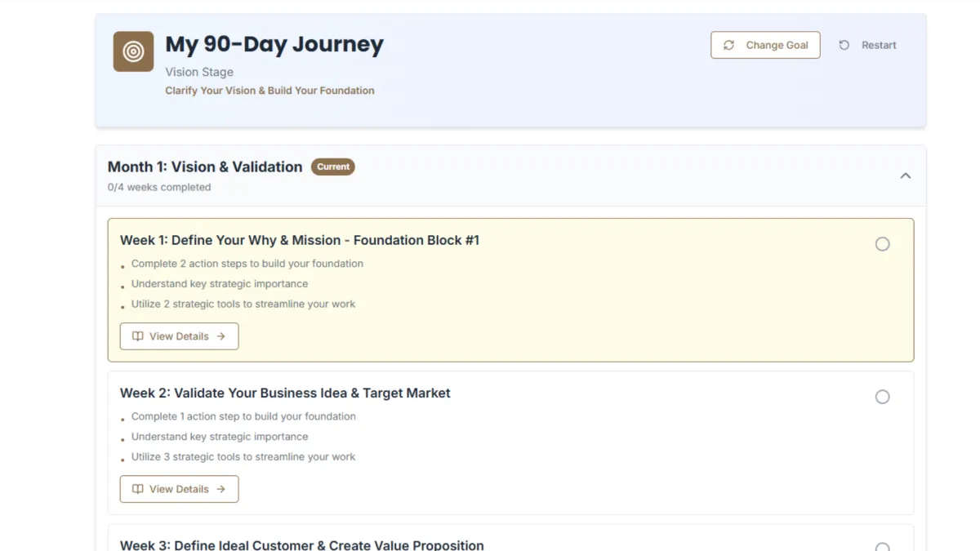Click the My 90-Day Journey title
980x551 pixels.
[x=274, y=44]
